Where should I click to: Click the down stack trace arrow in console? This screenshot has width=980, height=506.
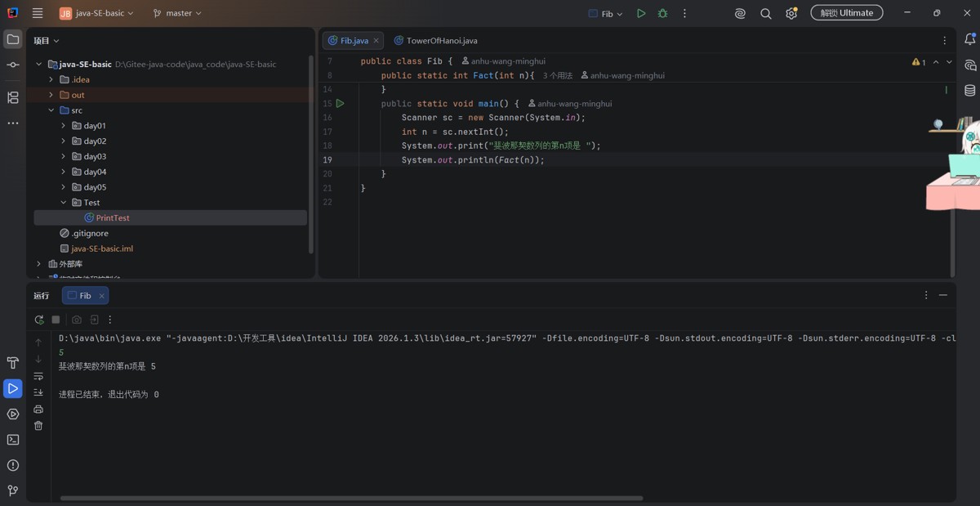pos(38,359)
